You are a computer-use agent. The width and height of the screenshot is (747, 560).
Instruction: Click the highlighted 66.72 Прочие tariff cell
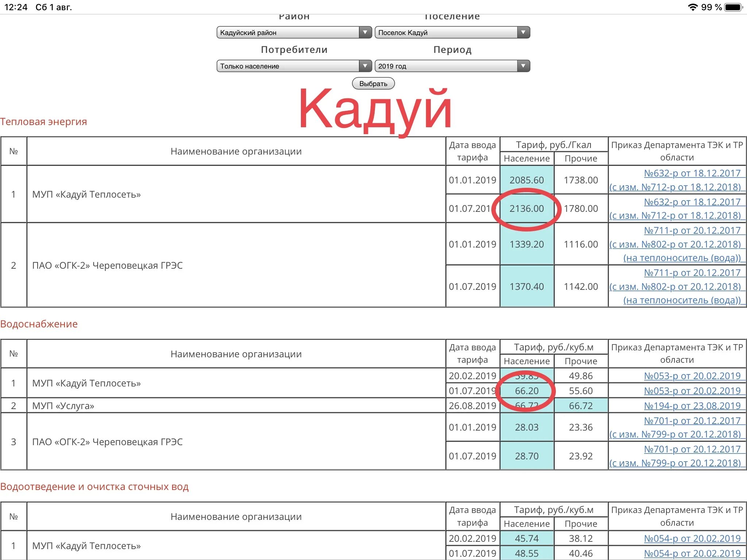[581, 406]
